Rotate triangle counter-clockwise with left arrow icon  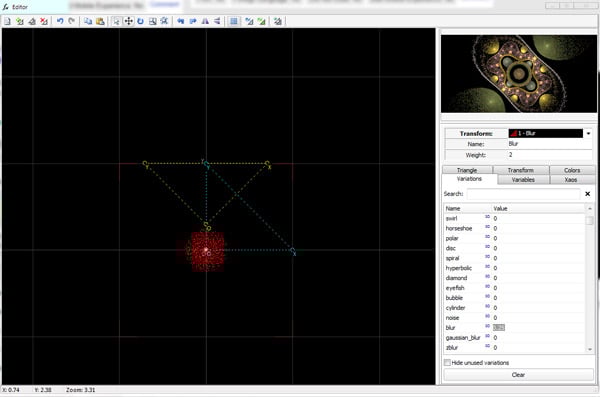pyautogui.click(x=181, y=21)
